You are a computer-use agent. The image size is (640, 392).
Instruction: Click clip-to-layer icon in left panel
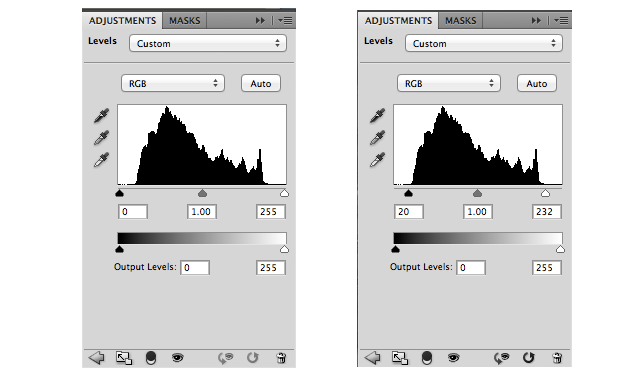pos(151,358)
